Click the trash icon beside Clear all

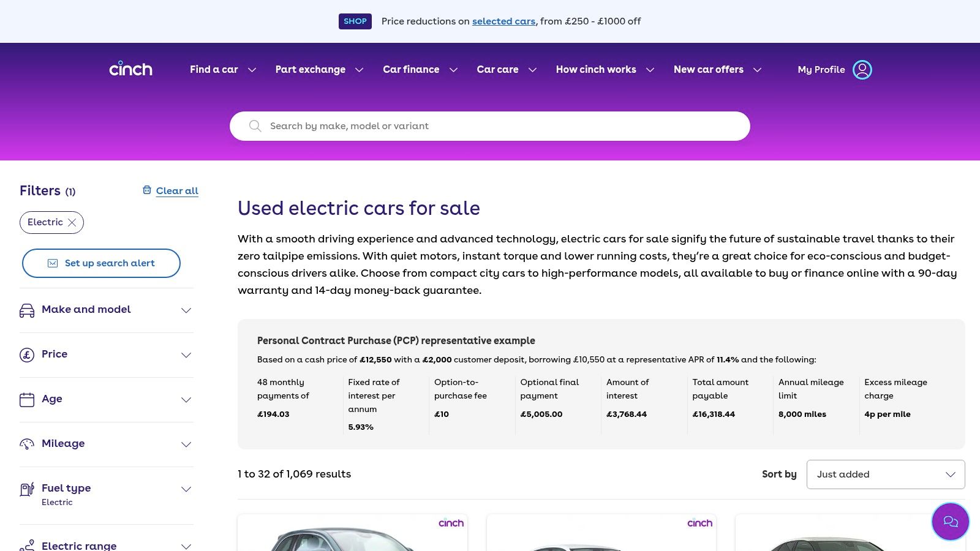click(147, 190)
